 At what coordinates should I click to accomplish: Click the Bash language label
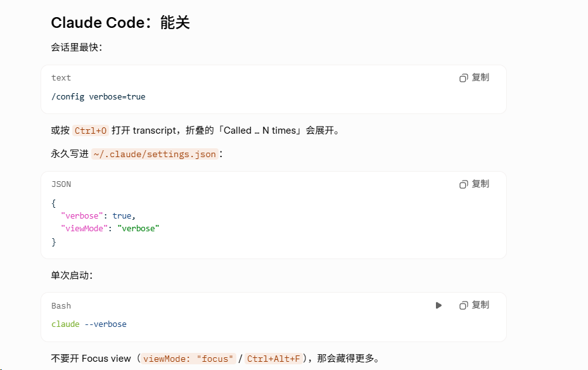click(61, 306)
